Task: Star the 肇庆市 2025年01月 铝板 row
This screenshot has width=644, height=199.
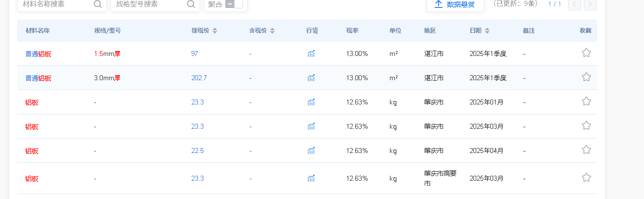Action: click(x=586, y=101)
